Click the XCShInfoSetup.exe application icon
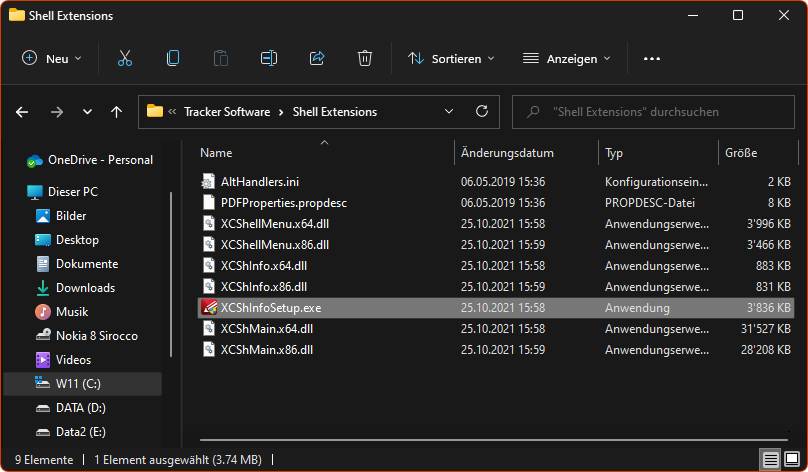Image resolution: width=808 pixels, height=472 pixels. pos(209,308)
